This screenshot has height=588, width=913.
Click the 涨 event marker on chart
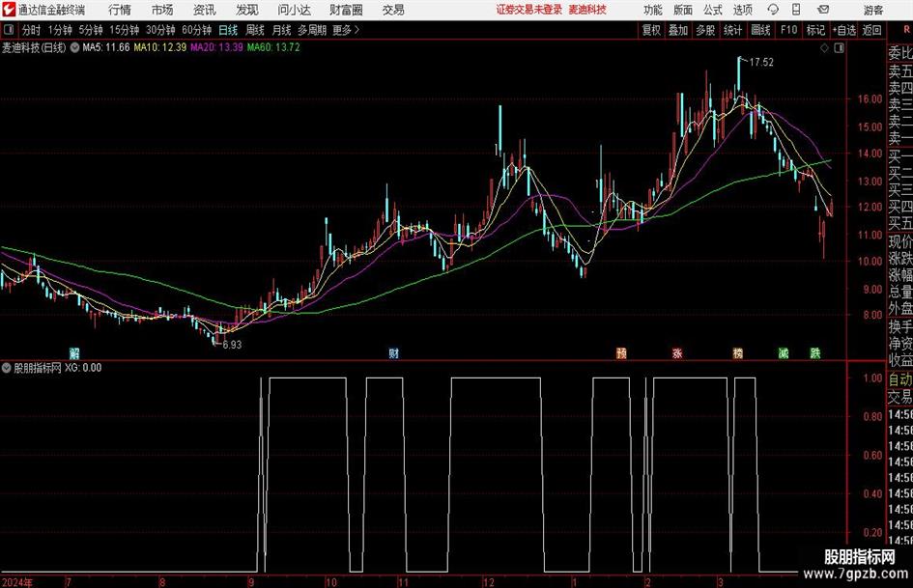tap(677, 352)
